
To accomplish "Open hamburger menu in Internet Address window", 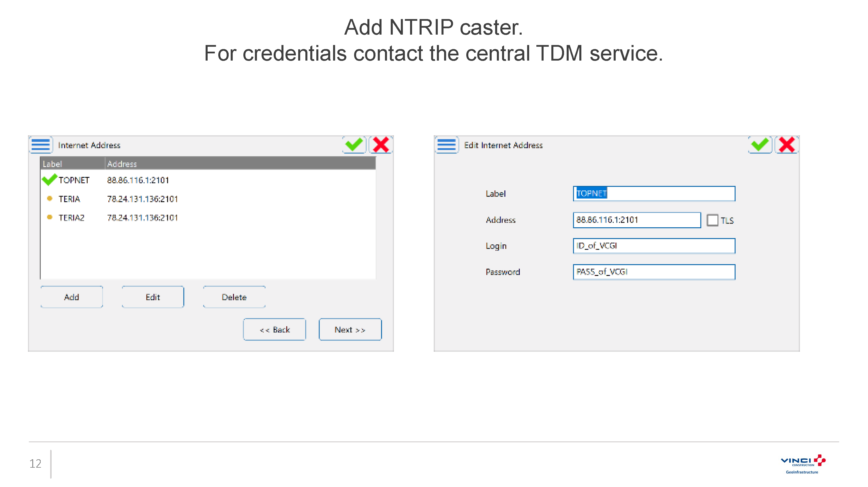I will (41, 145).
